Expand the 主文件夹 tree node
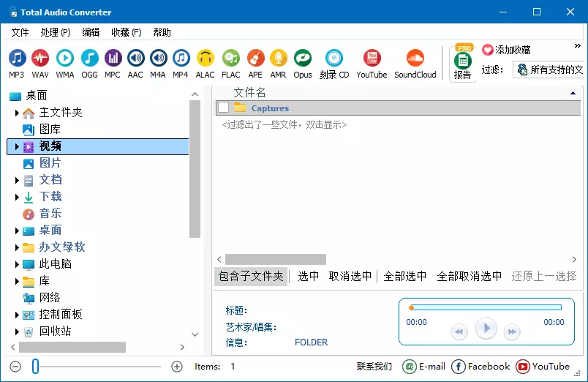The image size is (588, 382). [17, 113]
